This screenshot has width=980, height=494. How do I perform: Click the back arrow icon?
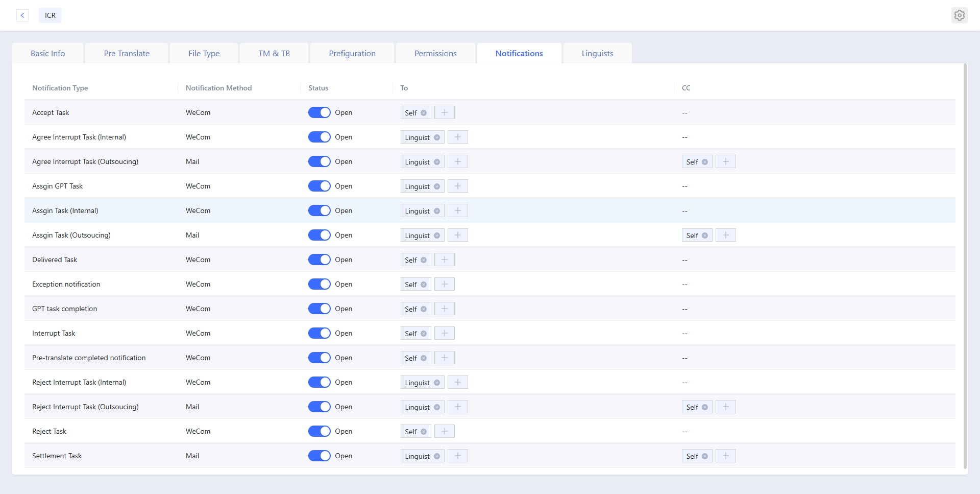click(22, 15)
